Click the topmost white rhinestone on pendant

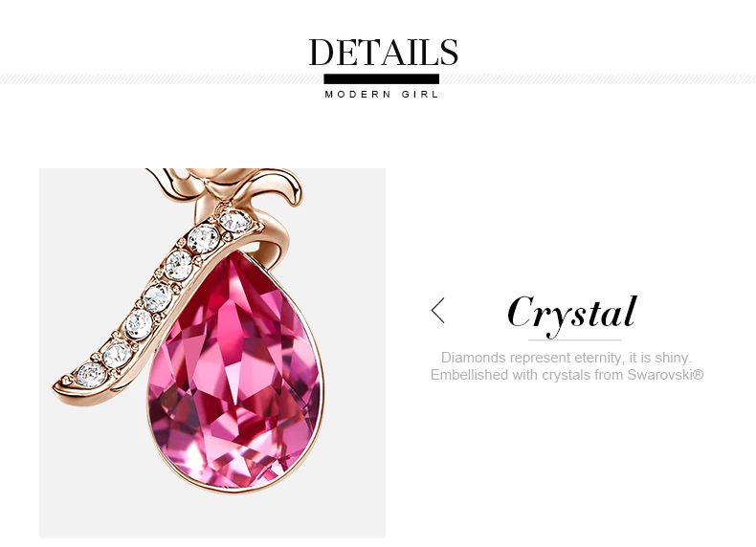point(235,222)
